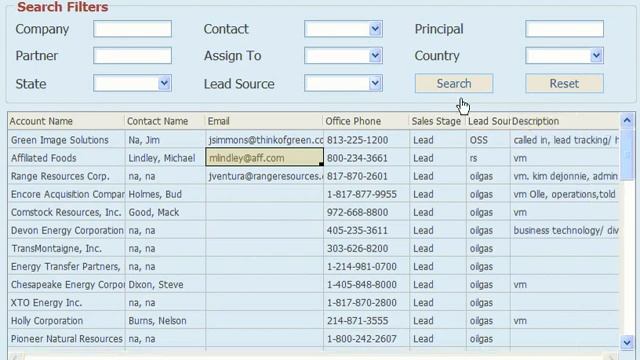
Task: Click phone number 813-225-1200
Action: pos(357,140)
